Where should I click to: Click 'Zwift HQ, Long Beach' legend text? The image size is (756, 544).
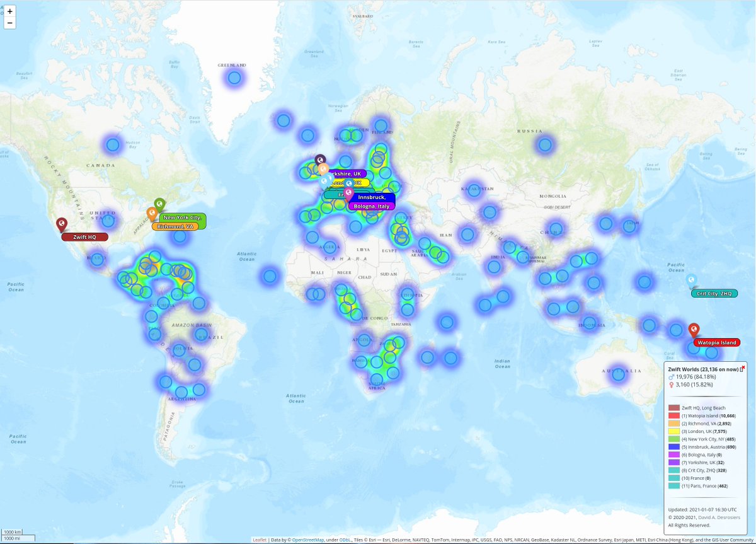(x=704, y=408)
